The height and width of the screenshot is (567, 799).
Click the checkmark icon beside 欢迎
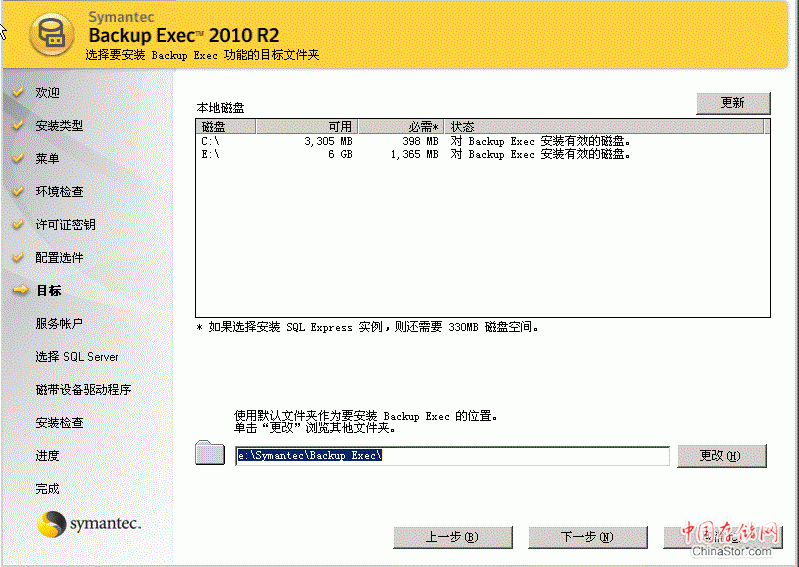click(17, 93)
